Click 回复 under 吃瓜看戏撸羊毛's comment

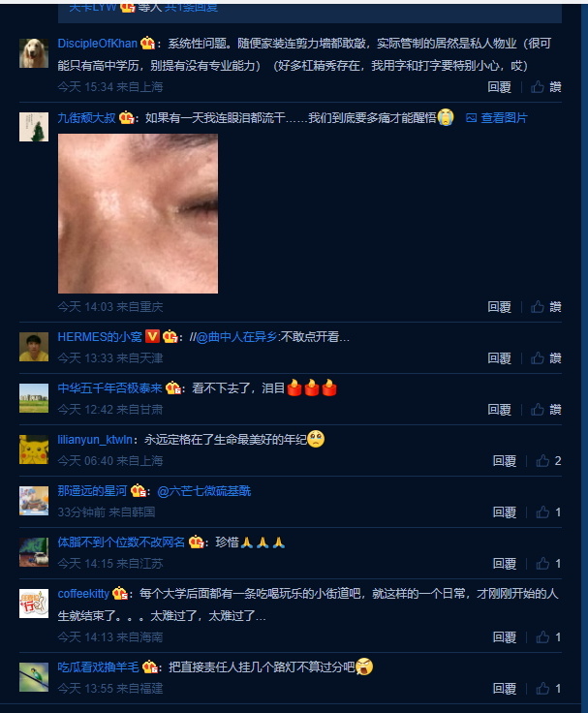pyautogui.click(x=505, y=689)
